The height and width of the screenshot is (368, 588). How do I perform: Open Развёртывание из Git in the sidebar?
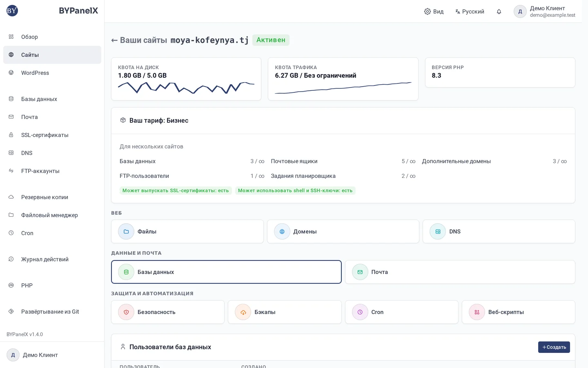(52, 312)
